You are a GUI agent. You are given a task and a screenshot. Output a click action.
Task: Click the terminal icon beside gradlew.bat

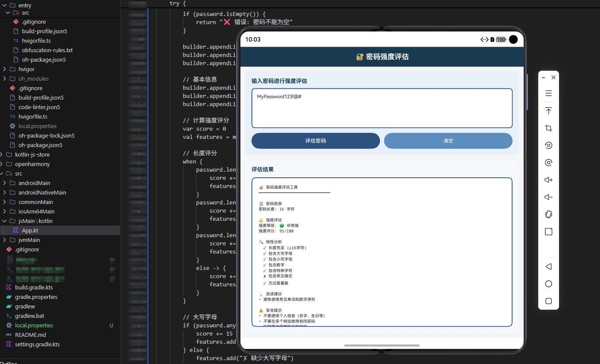point(9,316)
